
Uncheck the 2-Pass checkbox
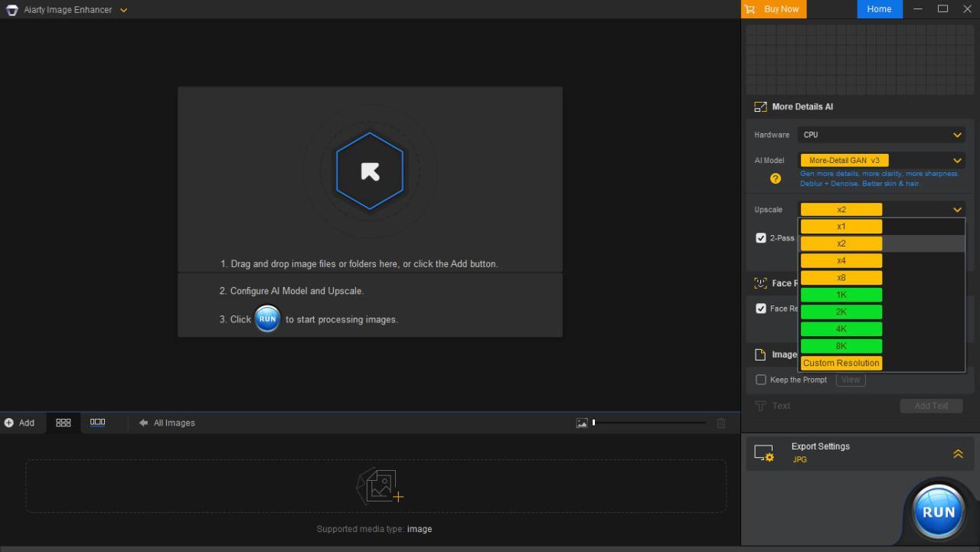tap(761, 238)
